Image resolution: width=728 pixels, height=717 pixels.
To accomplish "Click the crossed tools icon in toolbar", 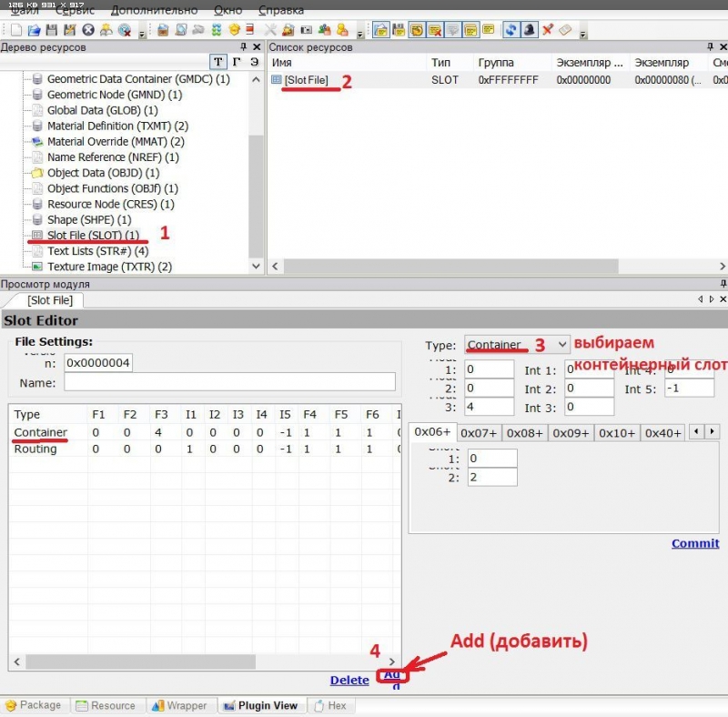I will click(x=270, y=30).
